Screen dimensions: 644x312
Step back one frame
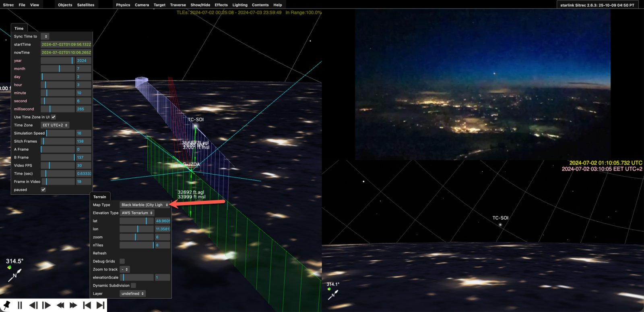tap(33, 305)
